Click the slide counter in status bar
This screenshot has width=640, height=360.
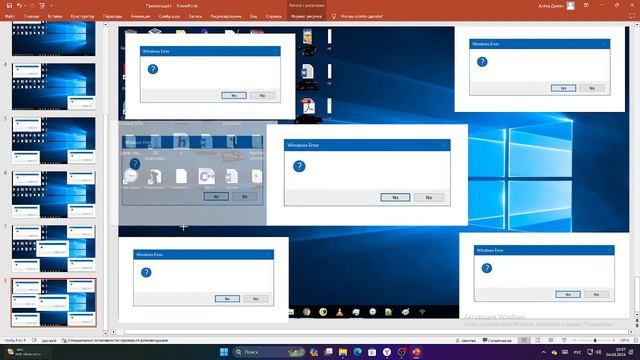tap(15, 340)
